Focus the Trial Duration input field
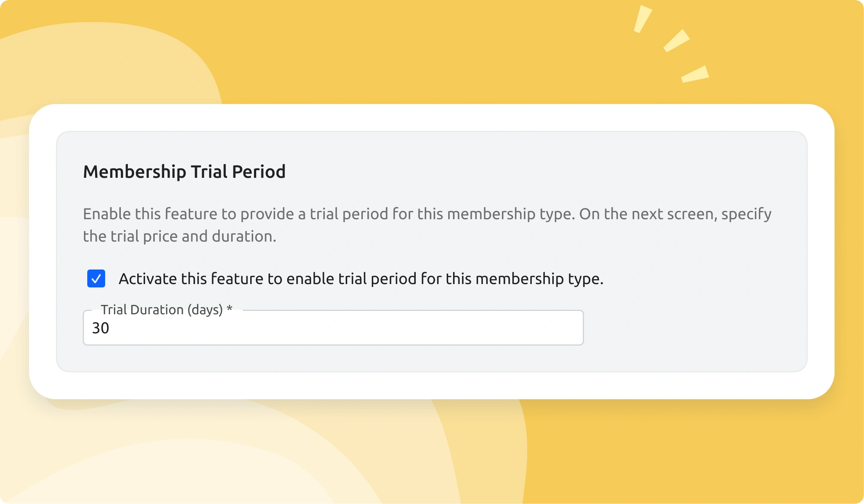The height and width of the screenshot is (504, 864). [x=333, y=328]
